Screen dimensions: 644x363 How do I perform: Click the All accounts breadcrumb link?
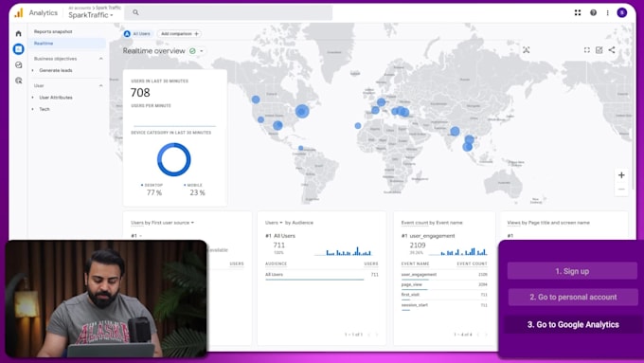tap(80, 8)
